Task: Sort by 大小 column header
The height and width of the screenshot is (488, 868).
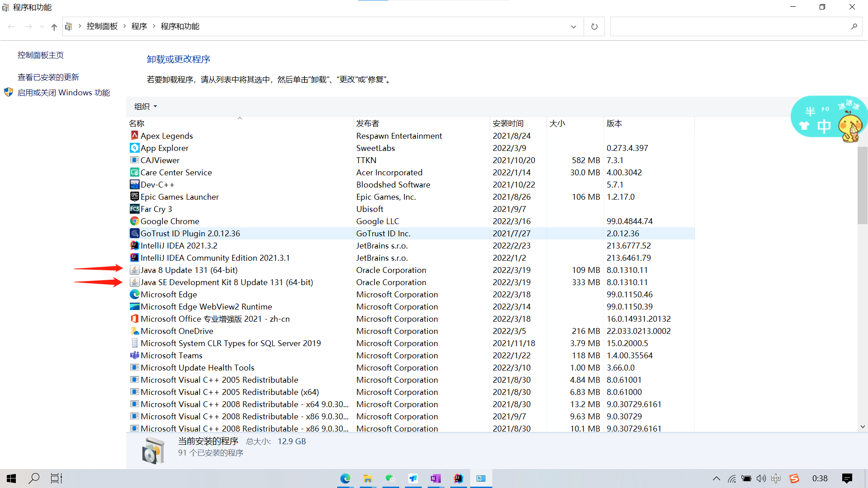Action: pos(575,123)
